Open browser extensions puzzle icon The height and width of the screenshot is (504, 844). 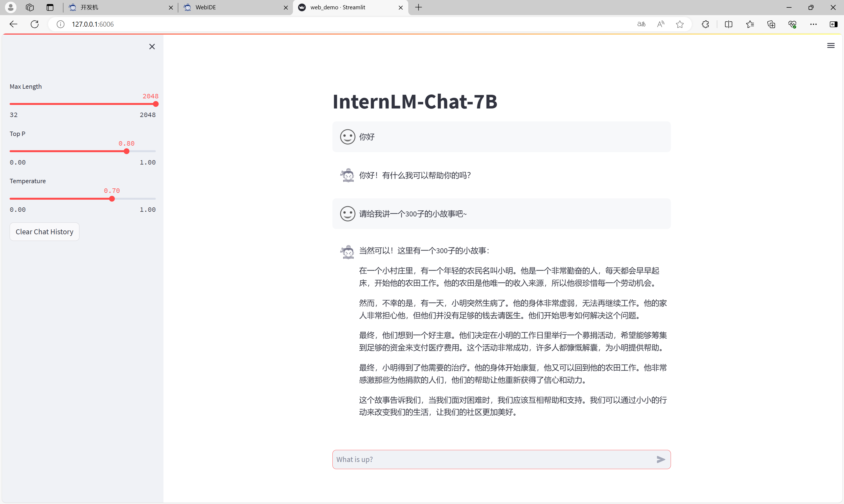706,24
